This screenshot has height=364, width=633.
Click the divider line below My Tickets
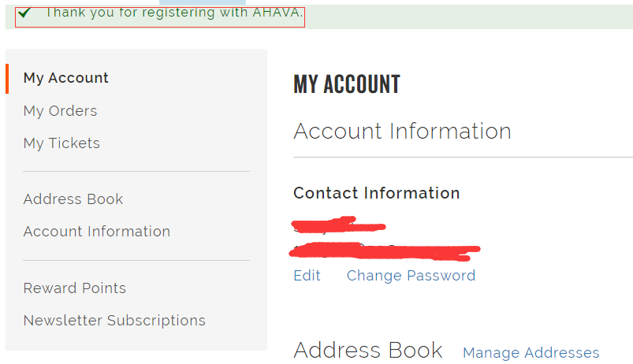pos(136,171)
